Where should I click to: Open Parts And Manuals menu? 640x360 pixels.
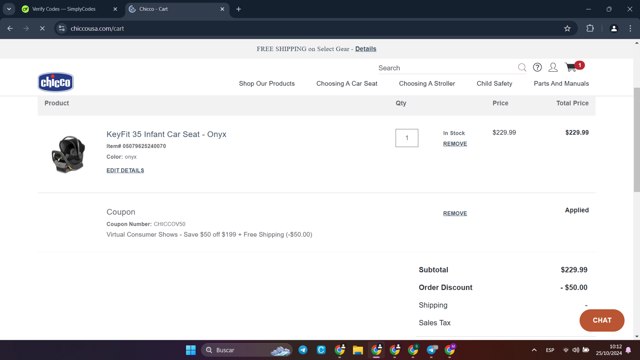click(x=561, y=83)
